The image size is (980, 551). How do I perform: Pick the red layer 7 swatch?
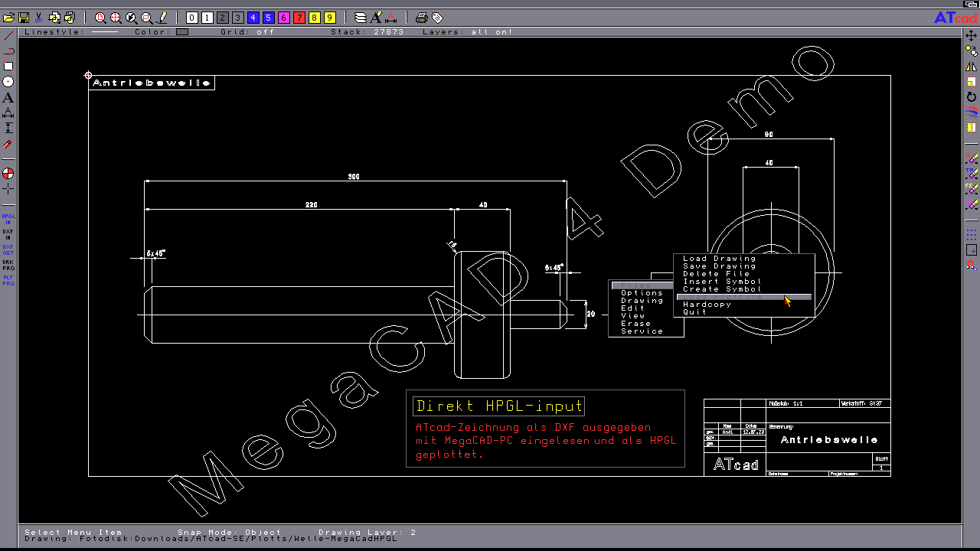click(x=299, y=18)
